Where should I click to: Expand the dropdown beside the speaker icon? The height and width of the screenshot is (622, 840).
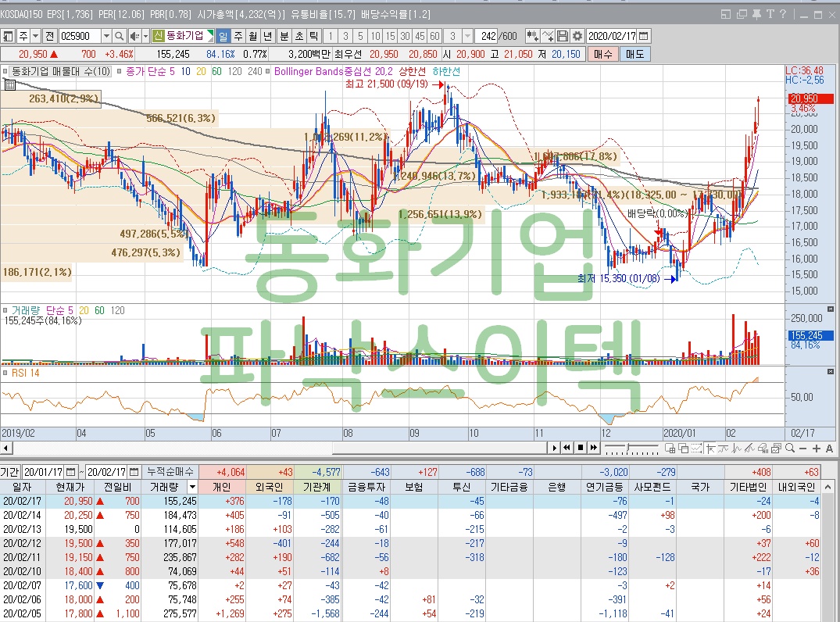(x=145, y=36)
